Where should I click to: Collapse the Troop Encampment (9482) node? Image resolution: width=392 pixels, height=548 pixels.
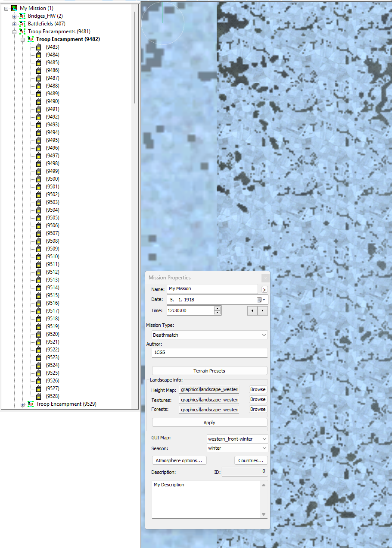[x=22, y=39]
